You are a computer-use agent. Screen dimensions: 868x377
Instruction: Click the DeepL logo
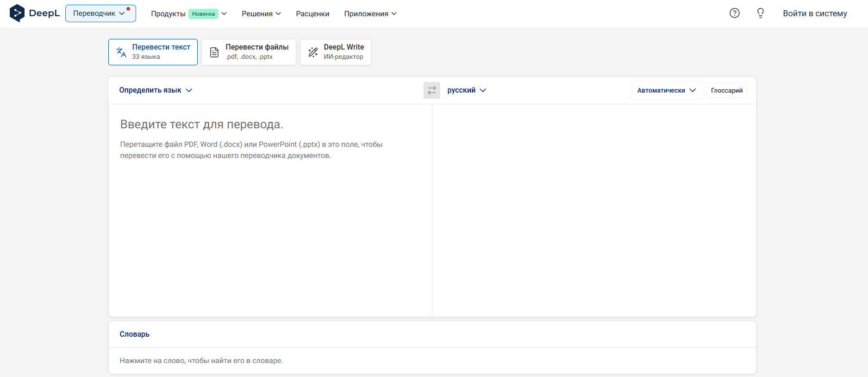35,13
